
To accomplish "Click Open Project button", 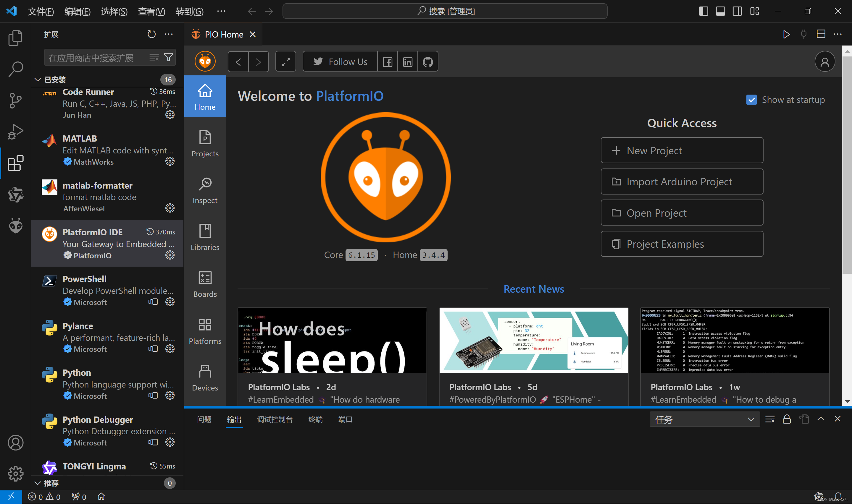I will (x=682, y=213).
